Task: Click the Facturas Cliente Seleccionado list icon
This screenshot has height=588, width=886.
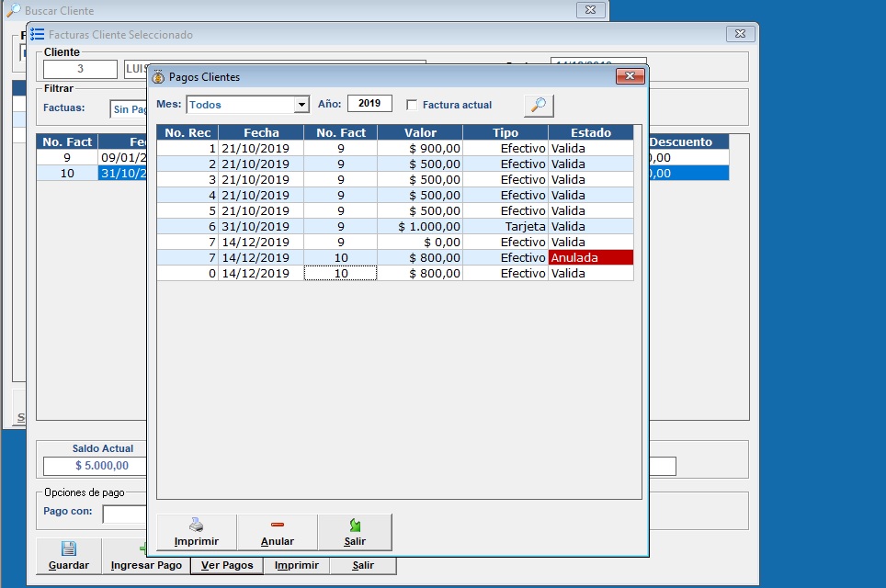Action: 38,34
